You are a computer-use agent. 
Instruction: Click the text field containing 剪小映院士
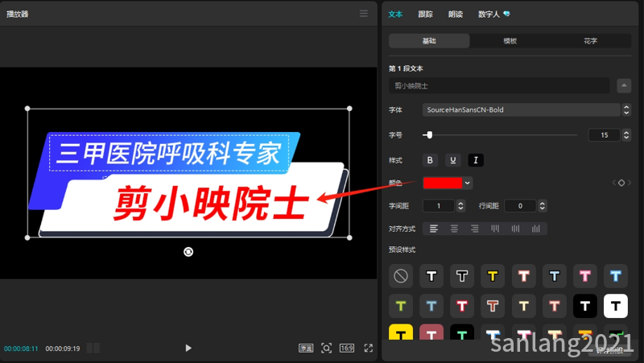click(x=499, y=85)
